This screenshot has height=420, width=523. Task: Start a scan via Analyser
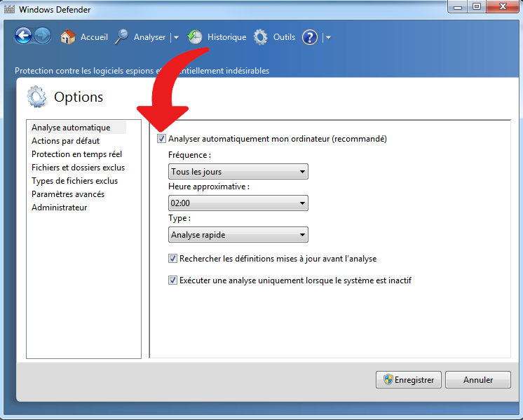pyautogui.click(x=150, y=37)
